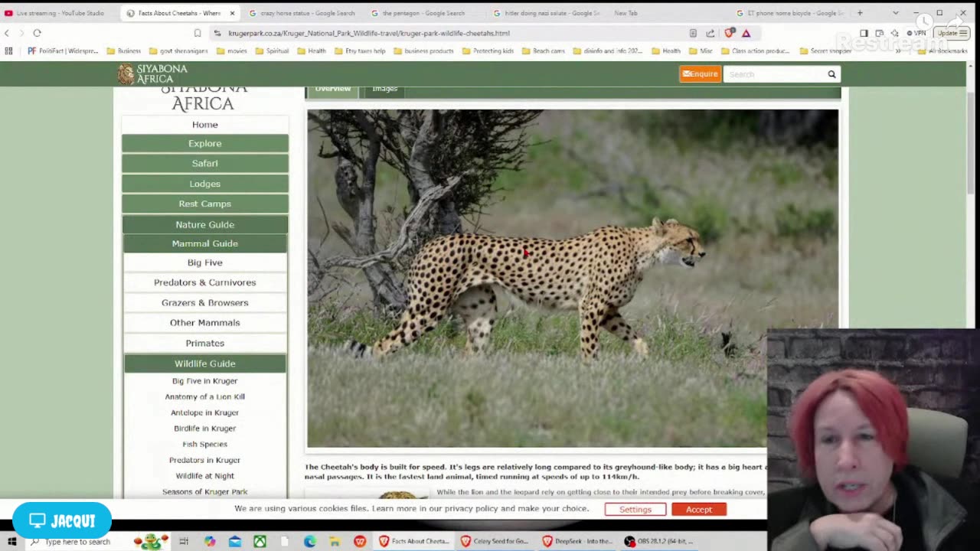Screen dimensions: 980x551
Task: Open the apps grid icon in bookmarks bar
Action: pos(8,51)
